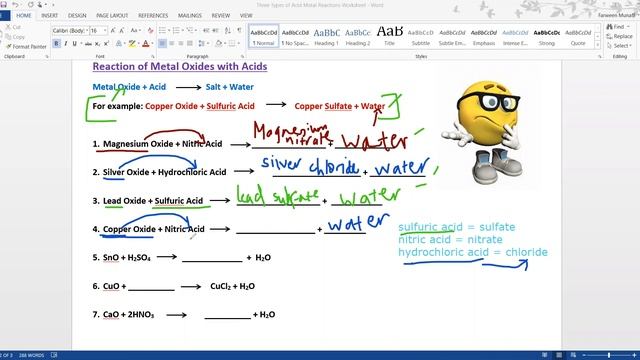Viewport: 640px width, 360px height.
Task: Switch to the INSERT tab
Action: 49,16
